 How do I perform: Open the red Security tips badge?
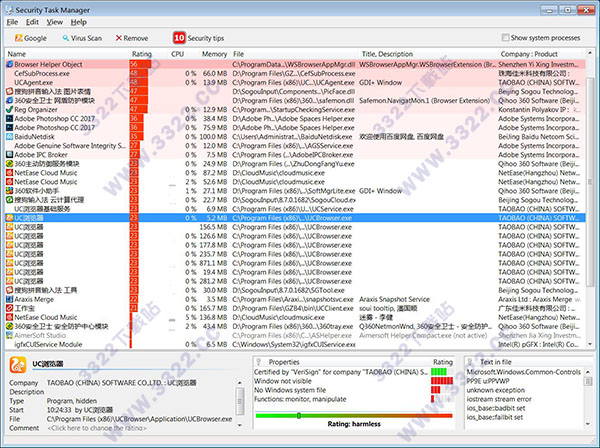[179, 38]
